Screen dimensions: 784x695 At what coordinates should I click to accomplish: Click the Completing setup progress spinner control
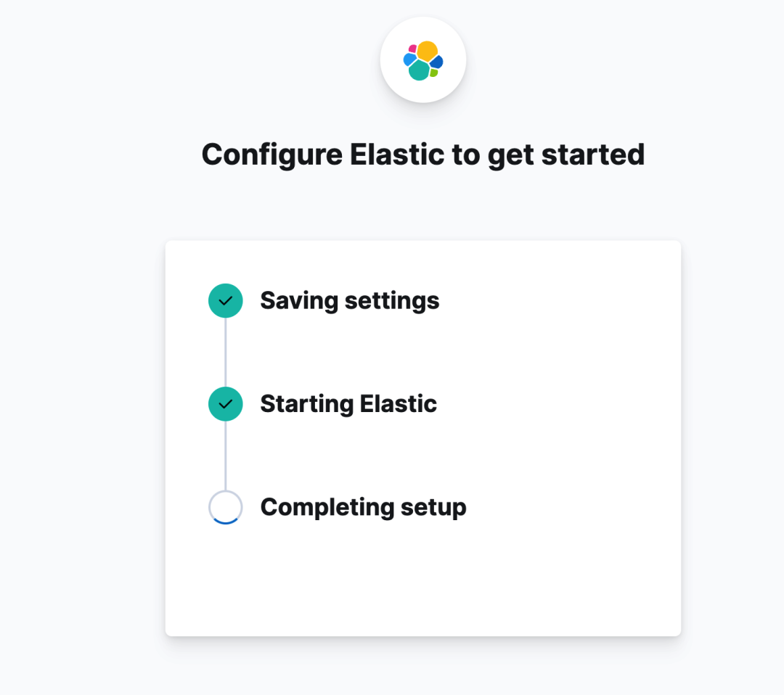tap(225, 507)
